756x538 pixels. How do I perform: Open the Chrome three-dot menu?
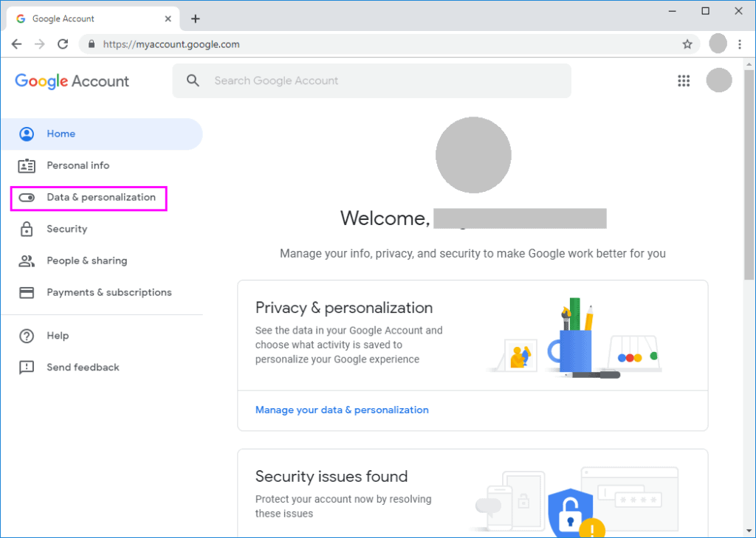(740, 44)
